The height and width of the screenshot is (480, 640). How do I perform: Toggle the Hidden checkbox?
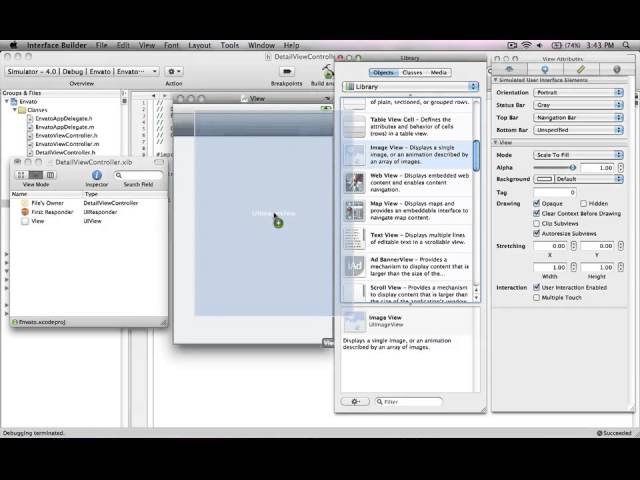tap(583, 203)
